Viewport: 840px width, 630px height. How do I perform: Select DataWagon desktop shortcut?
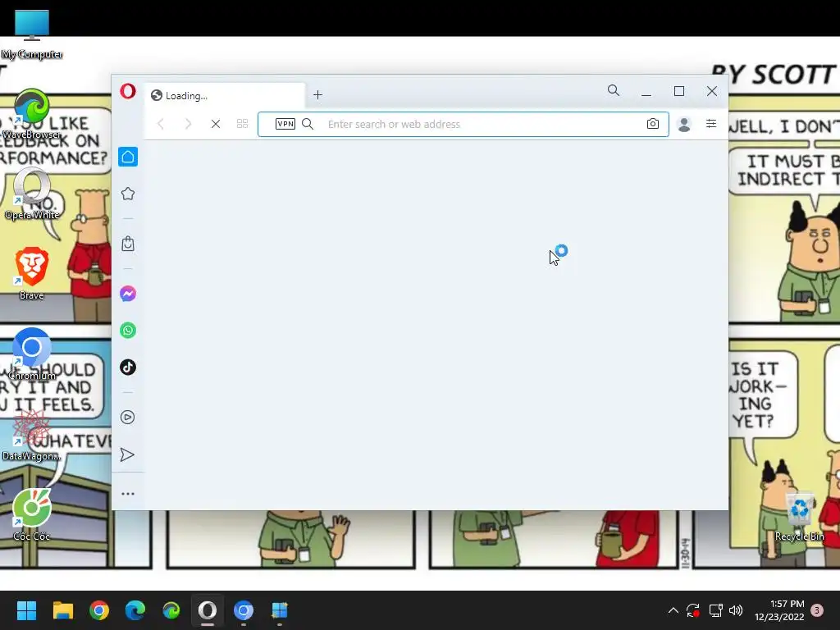pyautogui.click(x=32, y=435)
